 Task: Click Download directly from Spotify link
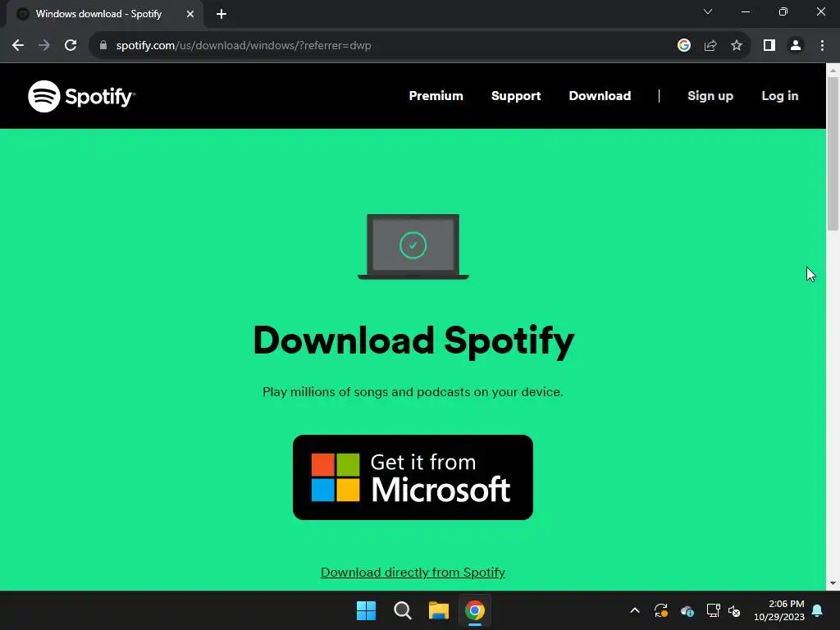(413, 572)
